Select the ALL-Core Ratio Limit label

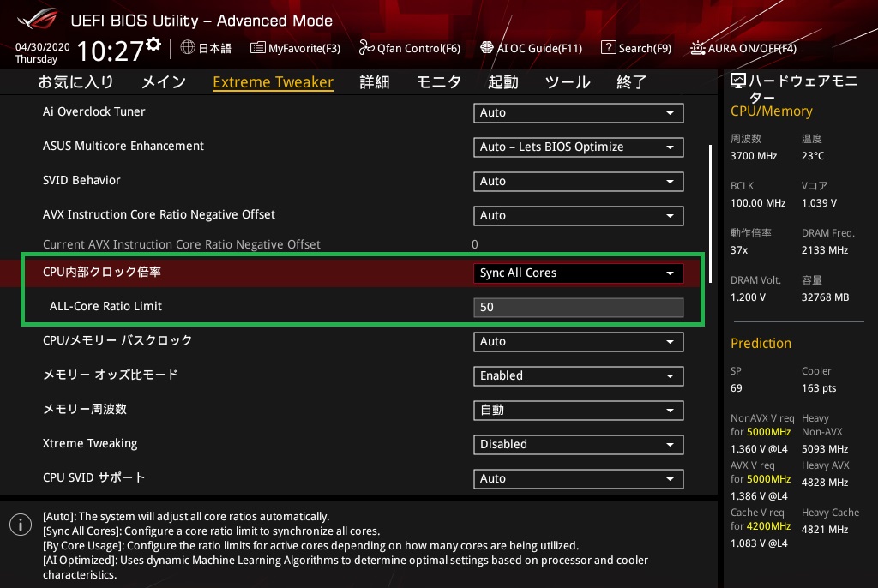click(105, 306)
